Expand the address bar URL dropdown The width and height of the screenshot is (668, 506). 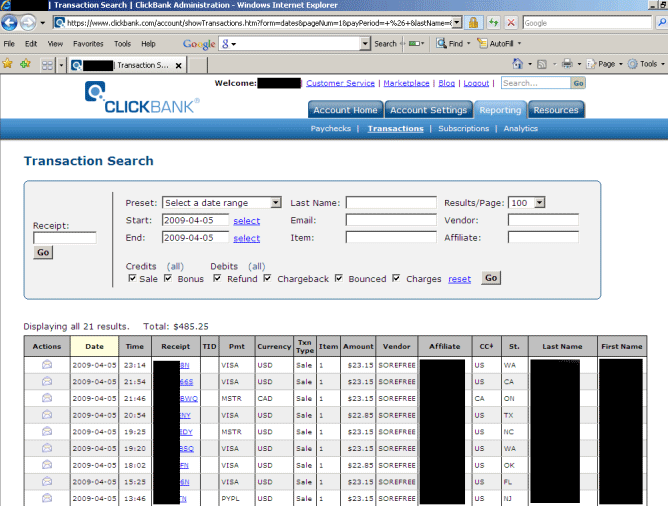457,23
